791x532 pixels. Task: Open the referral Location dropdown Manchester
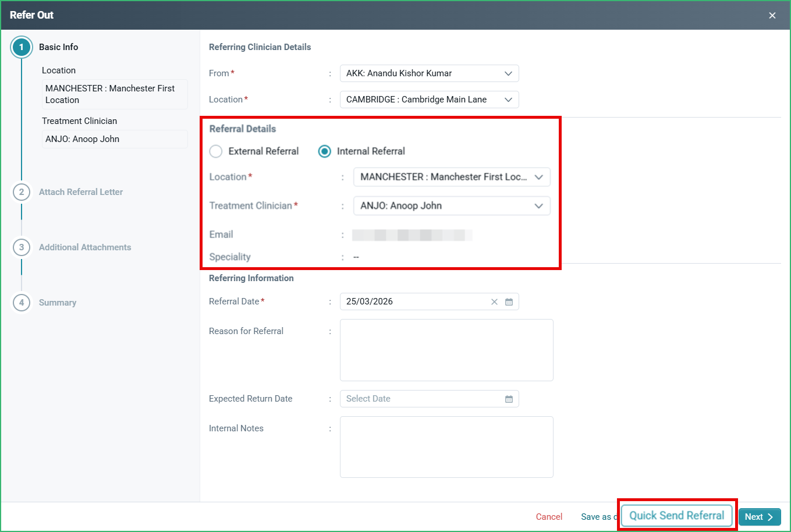(x=452, y=177)
